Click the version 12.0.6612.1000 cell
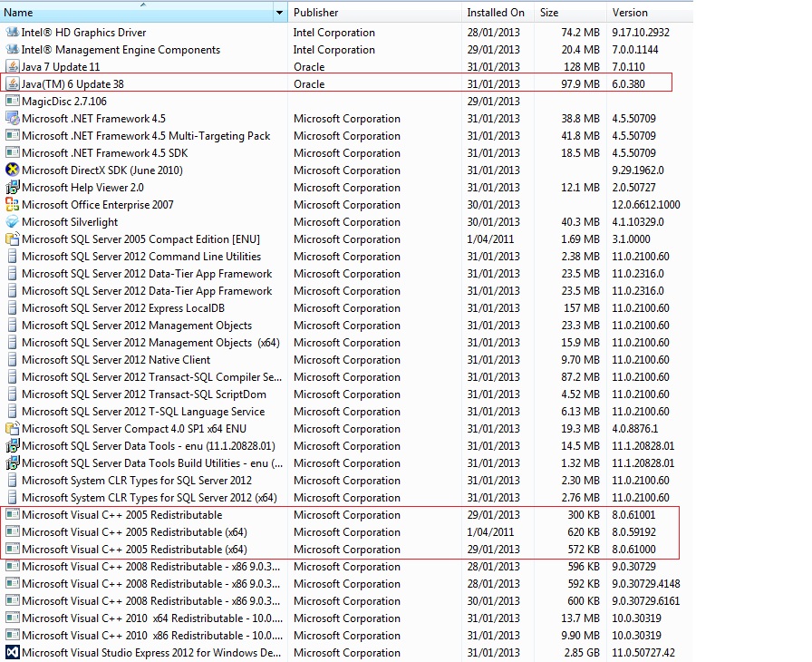The width and height of the screenshot is (812, 662). (x=646, y=205)
